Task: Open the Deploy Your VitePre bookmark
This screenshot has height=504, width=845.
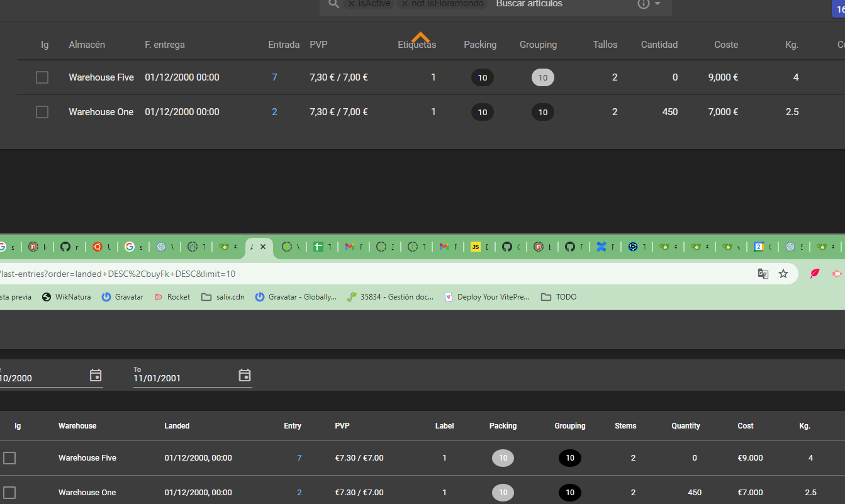Action: [487, 297]
